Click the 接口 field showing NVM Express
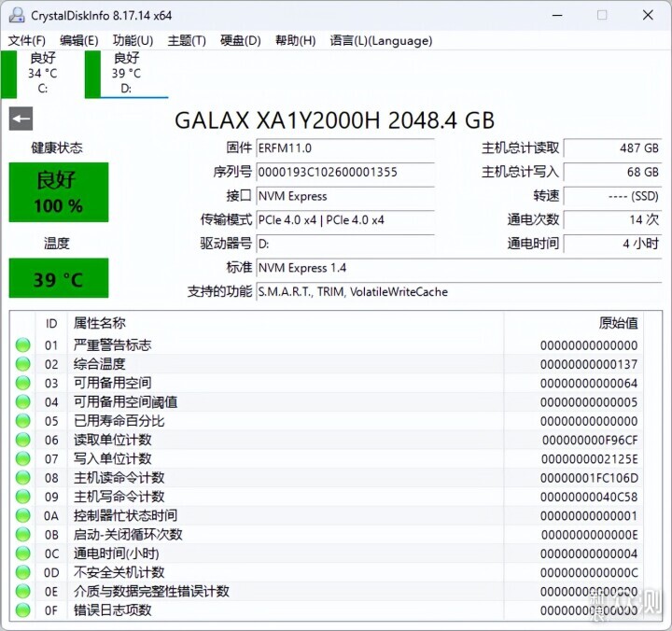The height and width of the screenshot is (631, 672). (x=345, y=196)
